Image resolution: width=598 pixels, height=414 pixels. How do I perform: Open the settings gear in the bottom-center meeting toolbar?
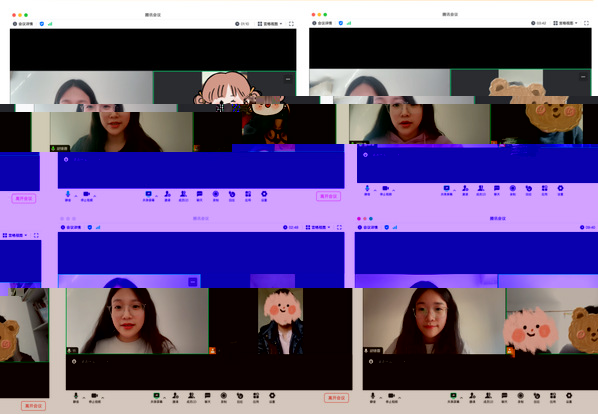[272, 397]
